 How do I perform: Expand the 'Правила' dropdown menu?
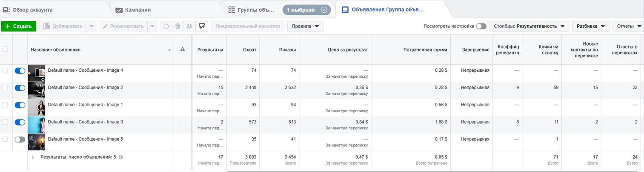[x=306, y=26]
